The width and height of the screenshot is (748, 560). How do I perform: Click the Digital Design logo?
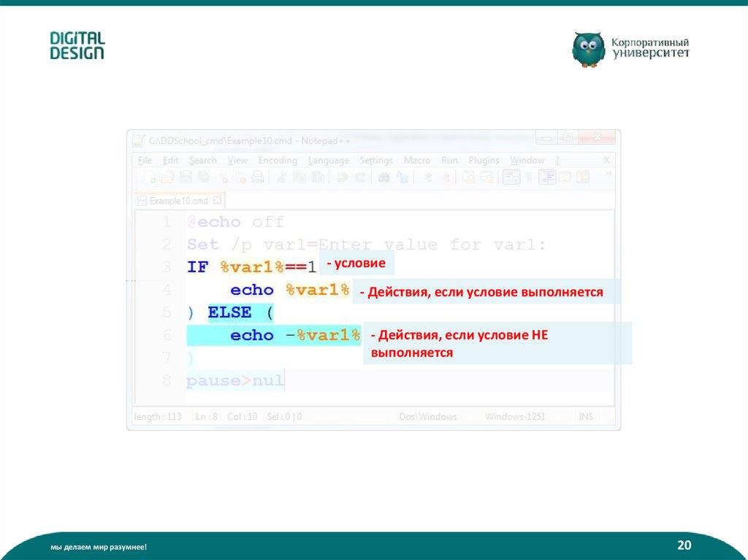(77, 46)
